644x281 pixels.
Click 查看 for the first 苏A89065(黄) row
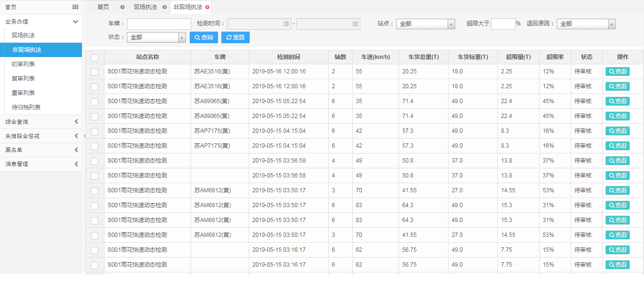tap(618, 101)
